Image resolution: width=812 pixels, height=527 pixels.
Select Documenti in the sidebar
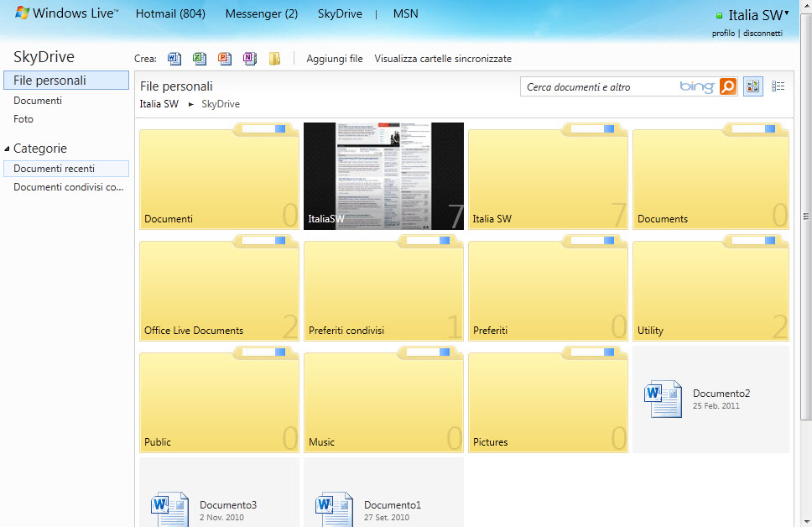coord(38,101)
